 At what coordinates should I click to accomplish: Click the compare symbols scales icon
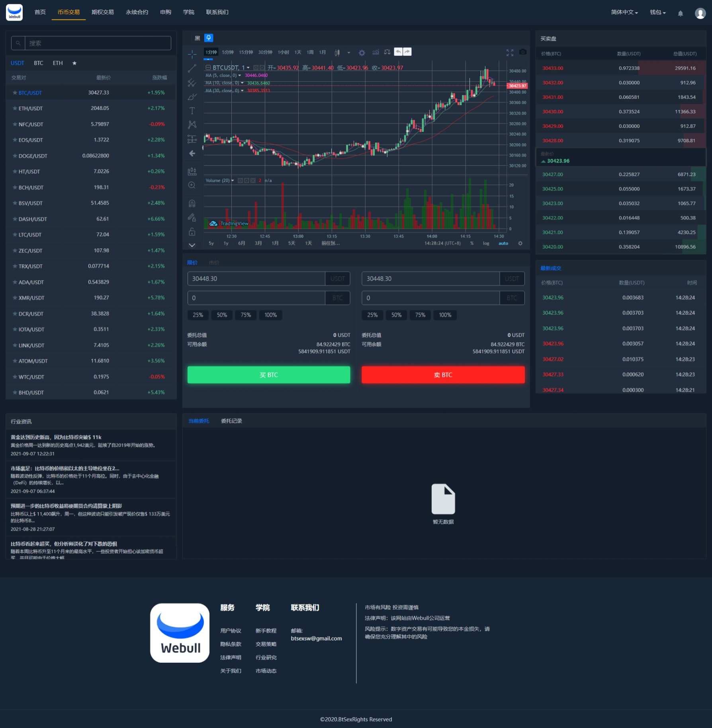(387, 52)
